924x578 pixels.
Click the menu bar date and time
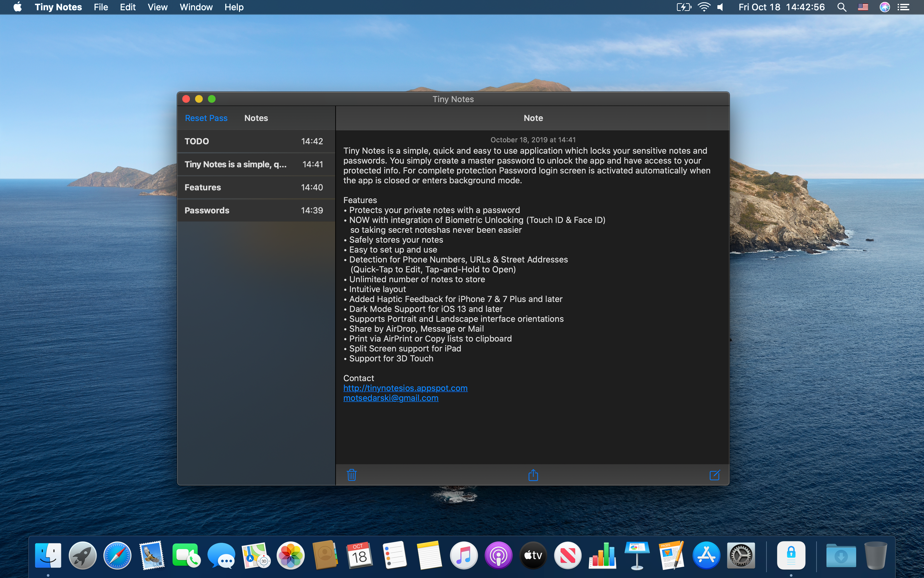tap(781, 7)
